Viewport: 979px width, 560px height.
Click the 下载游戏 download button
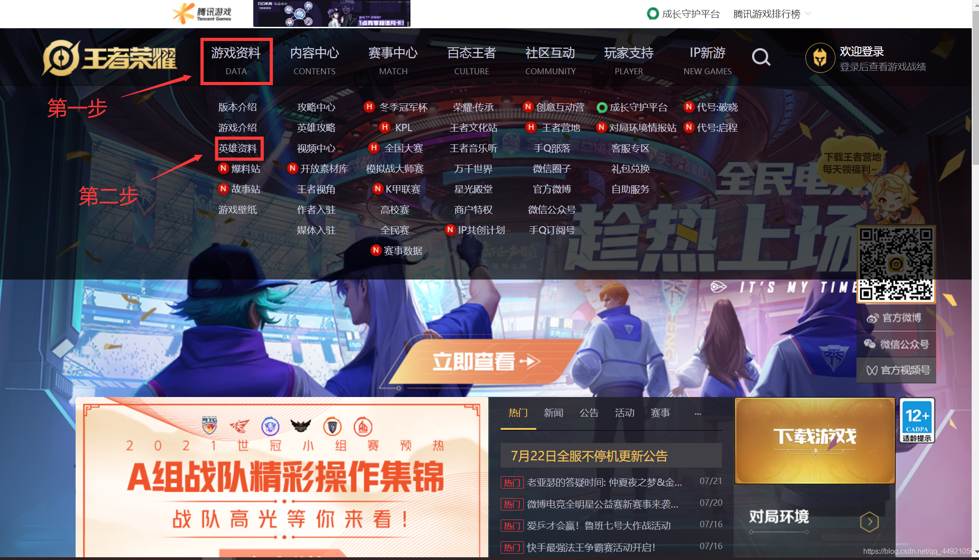point(815,441)
